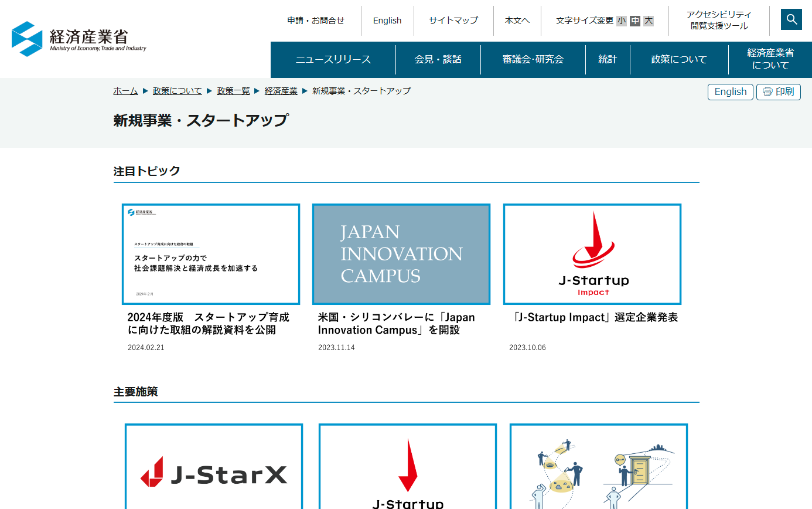812x509 pixels.
Task: Open the 審議会・研究会 menu
Action: pos(533,59)
